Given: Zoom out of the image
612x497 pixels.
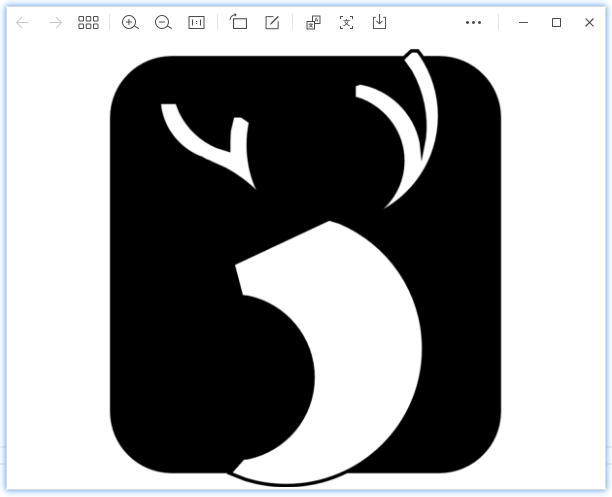Looking at the screenshot, I should coord(163,23).
